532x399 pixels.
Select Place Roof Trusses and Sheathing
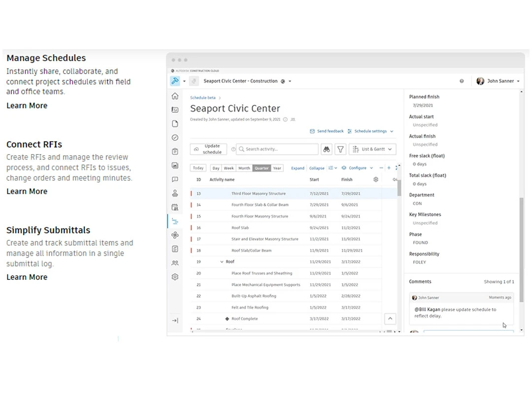click(286, 273)
